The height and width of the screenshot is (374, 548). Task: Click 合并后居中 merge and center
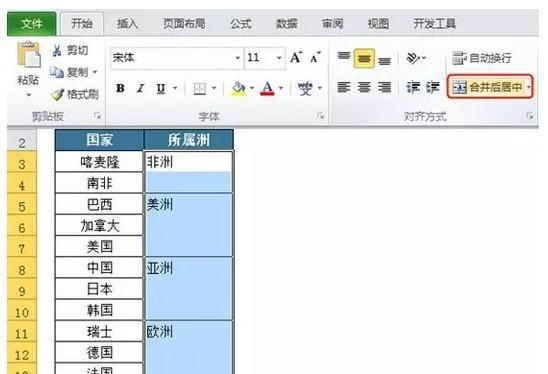pos(487,87)
